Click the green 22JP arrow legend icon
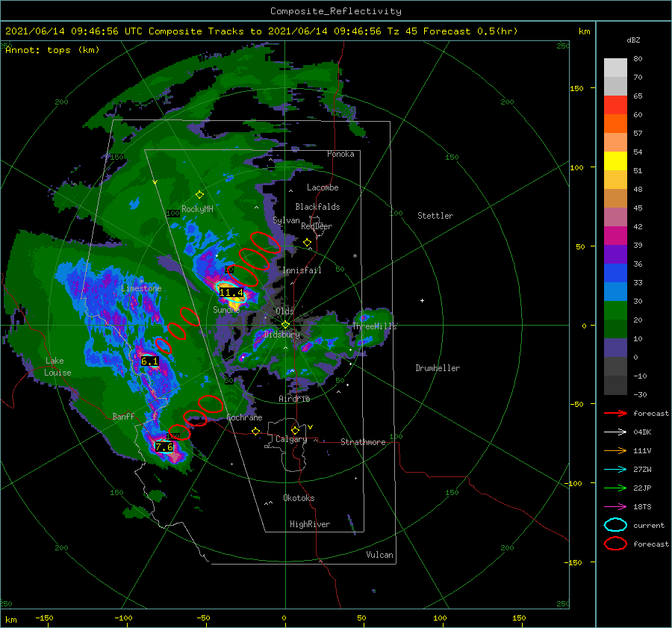Screen dimensions: 672x628 point(615,488)
